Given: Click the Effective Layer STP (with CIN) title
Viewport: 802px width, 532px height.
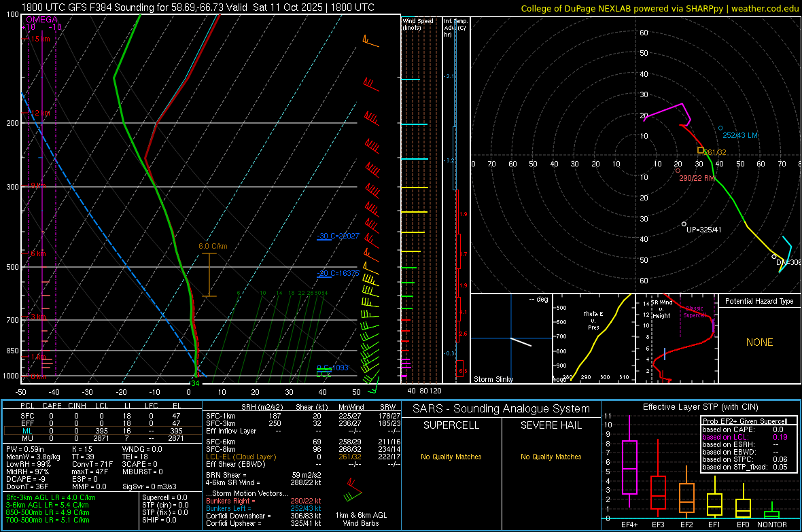Looking at the screenshot, I should (701, 407).
